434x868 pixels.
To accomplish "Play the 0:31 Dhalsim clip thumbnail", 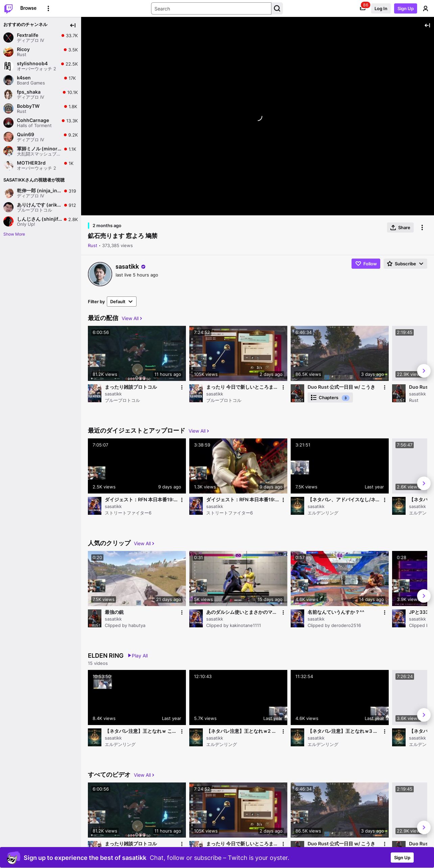I will [x=238, y=578].
